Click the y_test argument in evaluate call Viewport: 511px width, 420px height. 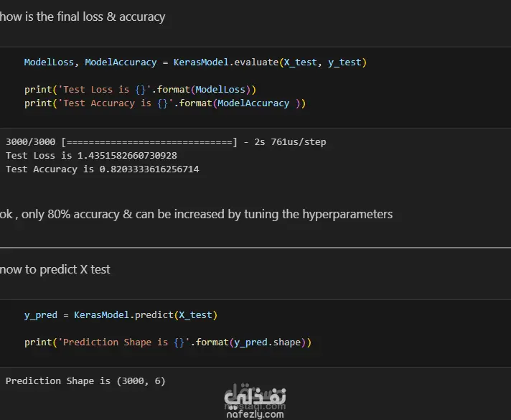pos(344,62)
